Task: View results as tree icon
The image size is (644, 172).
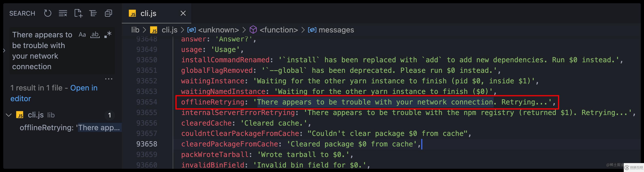Action: tap(93, 13)
